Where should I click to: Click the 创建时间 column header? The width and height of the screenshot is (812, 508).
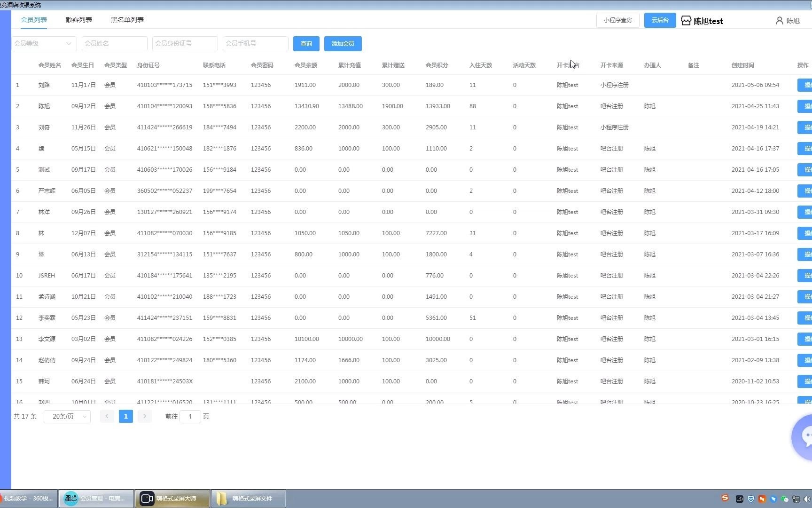743,65
